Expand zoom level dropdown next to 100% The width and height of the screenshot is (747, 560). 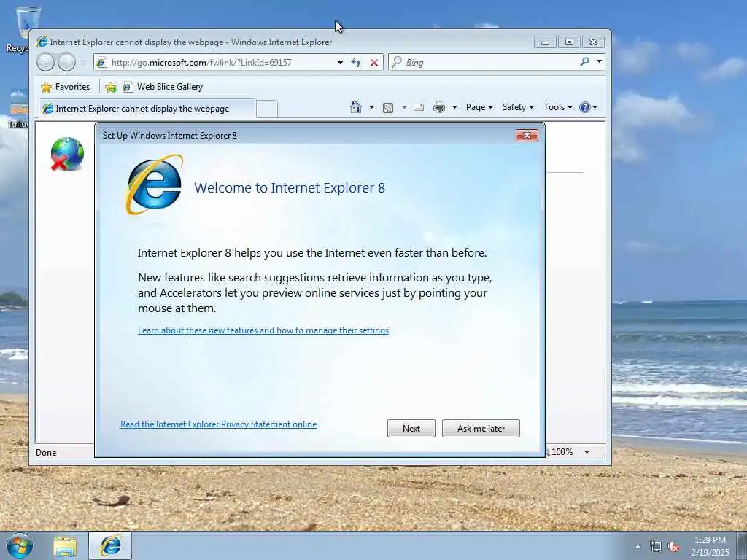pos(587,452)
